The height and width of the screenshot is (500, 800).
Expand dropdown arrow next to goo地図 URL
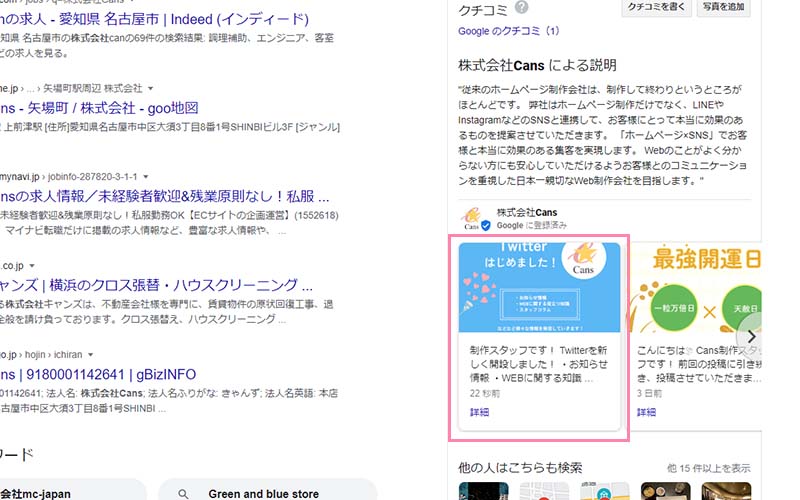tap(150, 89)
